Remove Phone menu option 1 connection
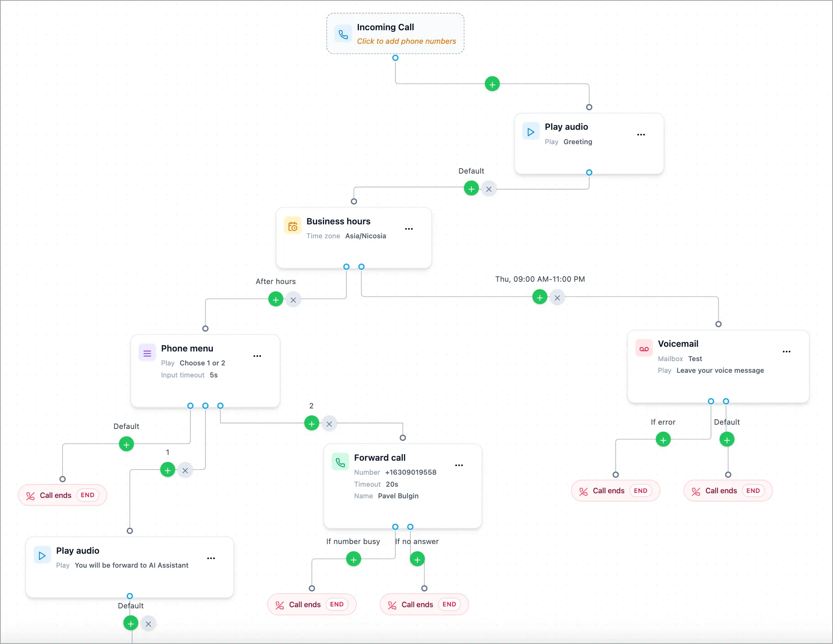 185,470
